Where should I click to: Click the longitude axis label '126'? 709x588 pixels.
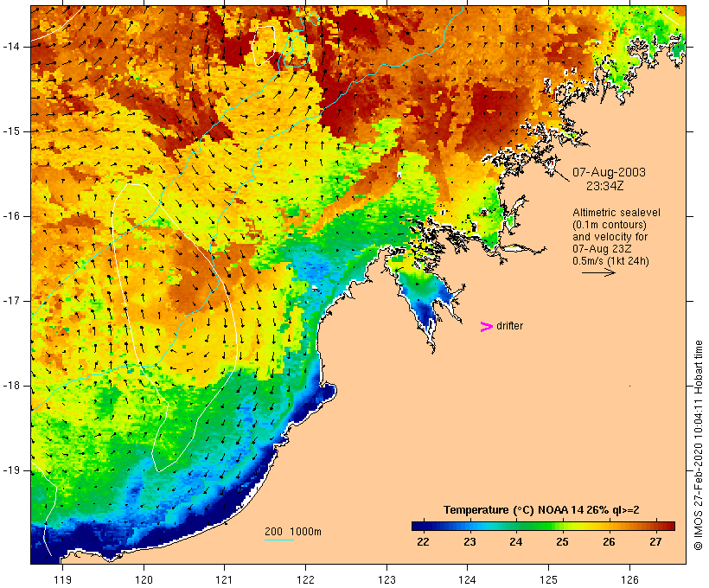coord(629,579)
